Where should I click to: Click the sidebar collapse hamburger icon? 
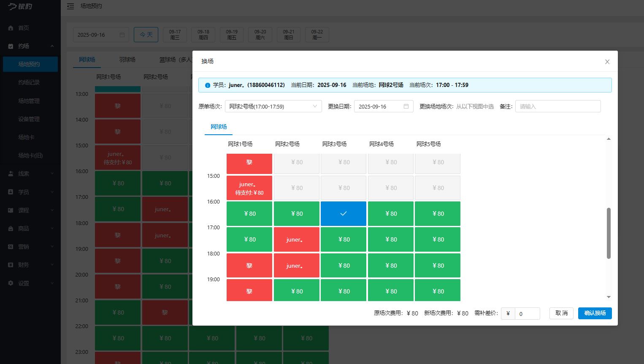pyautogui.click(x=70, y=6)
